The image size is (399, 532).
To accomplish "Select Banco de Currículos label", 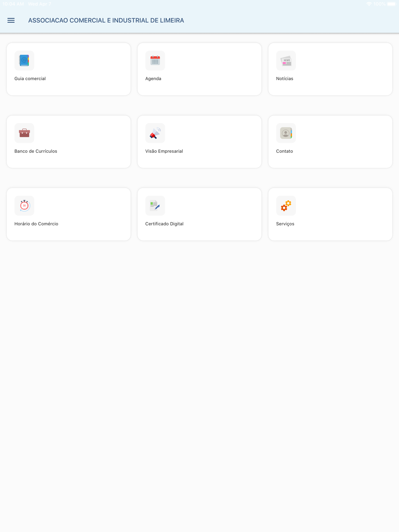I will tap(36, 151).
